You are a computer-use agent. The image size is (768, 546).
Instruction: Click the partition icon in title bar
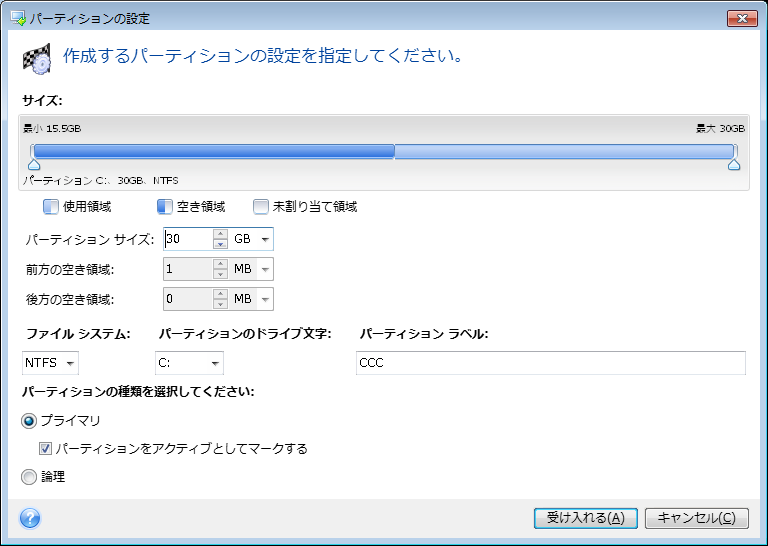[x=15, y=18]
